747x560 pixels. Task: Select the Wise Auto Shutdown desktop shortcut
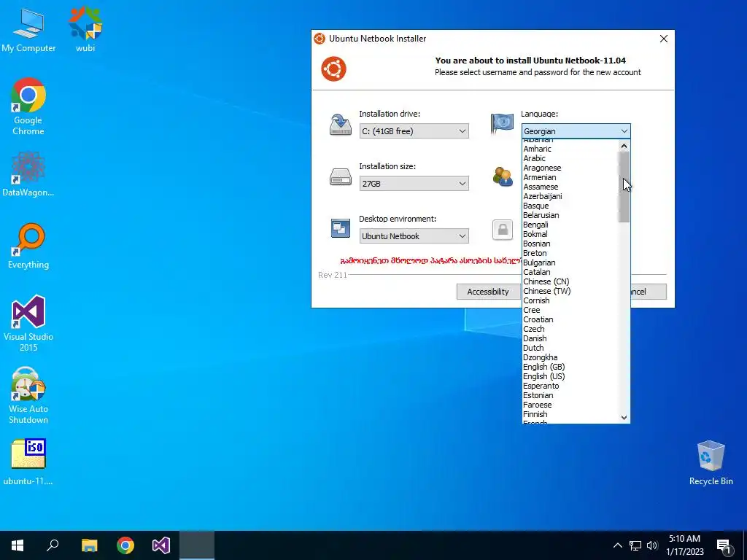click(28, 395)
